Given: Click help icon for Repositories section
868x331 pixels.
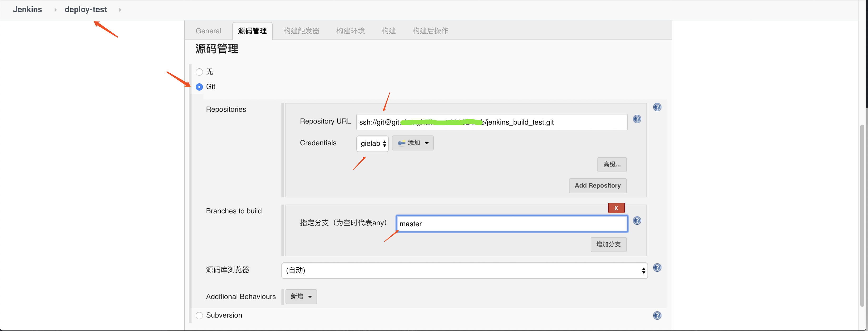Looking at the screenshot, I should pos(657,107).
